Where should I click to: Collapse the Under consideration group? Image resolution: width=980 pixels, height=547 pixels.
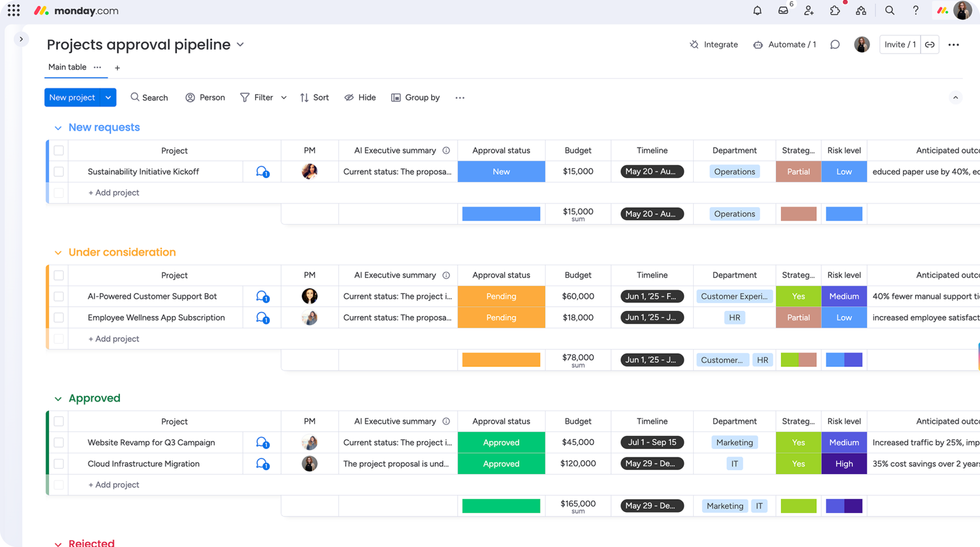[58, 253]
